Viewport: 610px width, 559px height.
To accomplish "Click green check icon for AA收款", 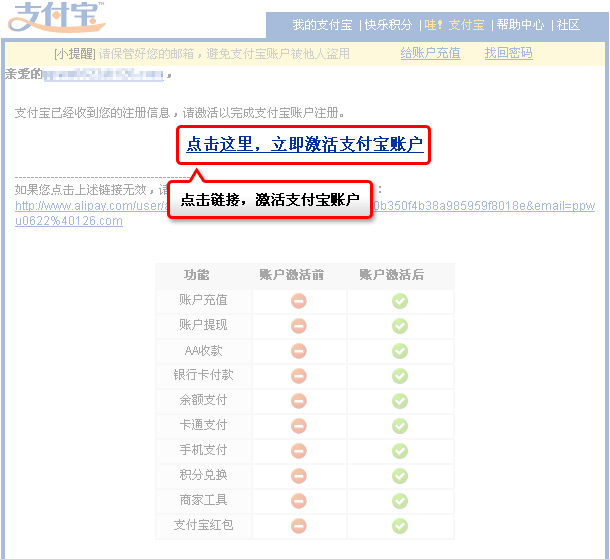I will tap(400, 351).
